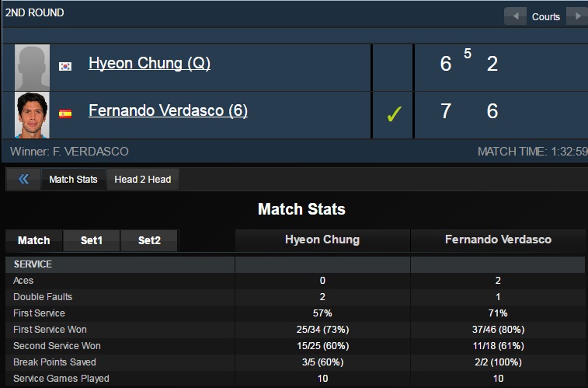Click the Fernando Verdasco column header
The image size is (588, 388).
pyautogui.click(x=498, y=239)
